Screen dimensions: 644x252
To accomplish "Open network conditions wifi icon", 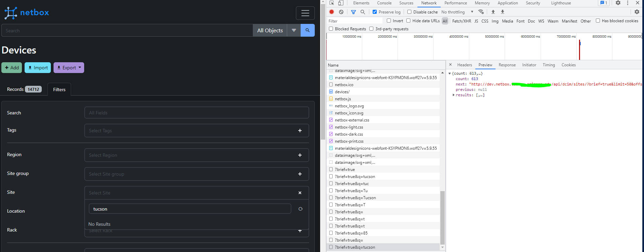I will tap(481, 12).
